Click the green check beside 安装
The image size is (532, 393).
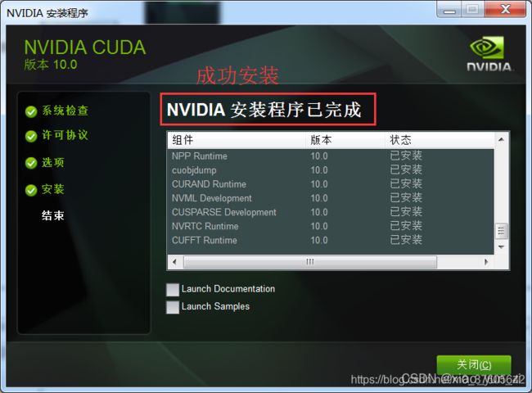(x=31, y=190)
